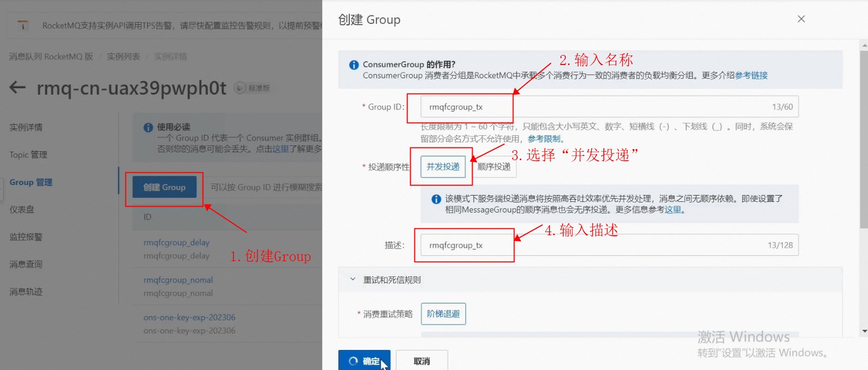Click the ID column header
The image size is (868, 370).
[x=147, y=217]
